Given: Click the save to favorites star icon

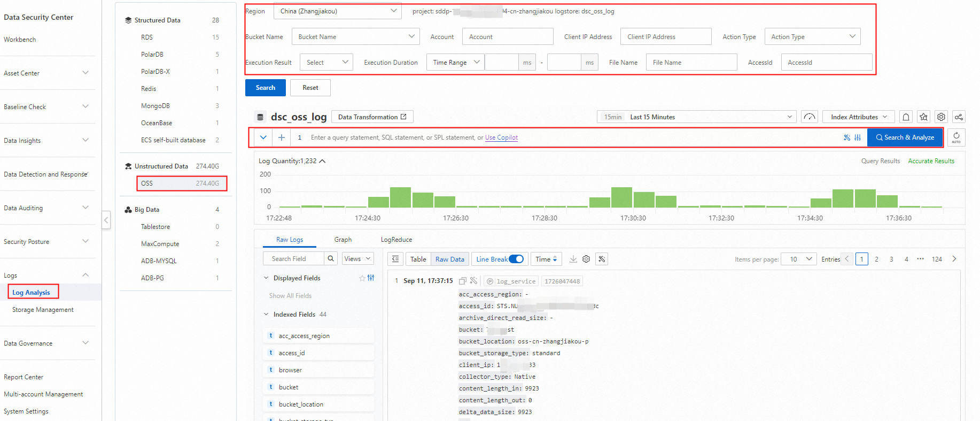Looking at the screenshot, I should (924, 117).
